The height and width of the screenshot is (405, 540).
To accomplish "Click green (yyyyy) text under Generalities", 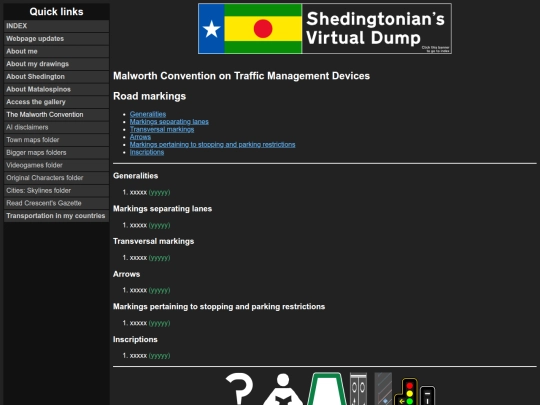I will click(x=159, y=192).
